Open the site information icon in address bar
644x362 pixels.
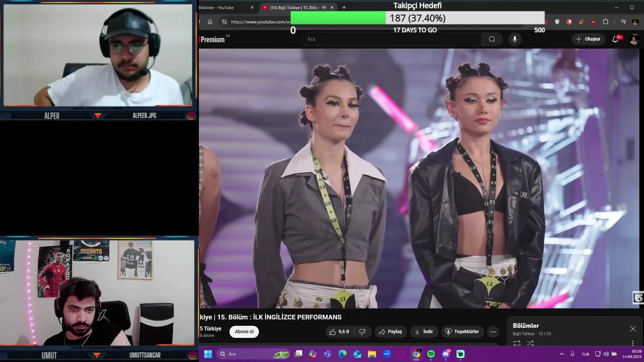tap(224, 22)
